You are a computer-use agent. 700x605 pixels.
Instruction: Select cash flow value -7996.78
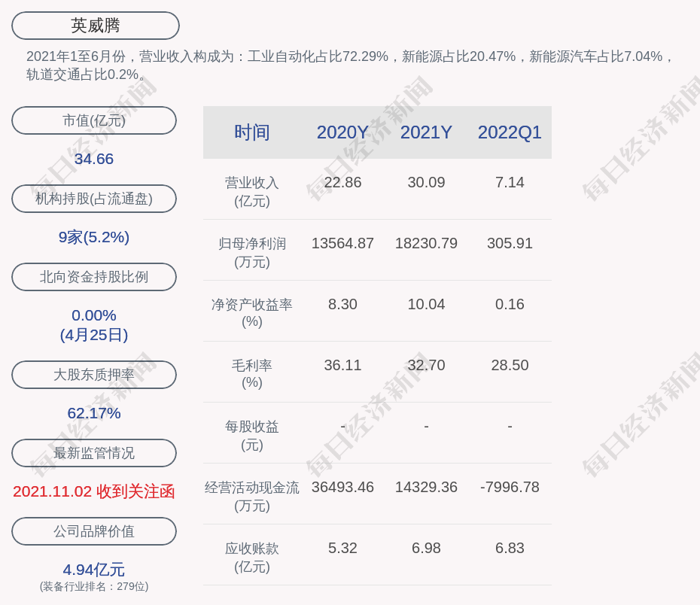pyautogui.click(x=510, y=487)
